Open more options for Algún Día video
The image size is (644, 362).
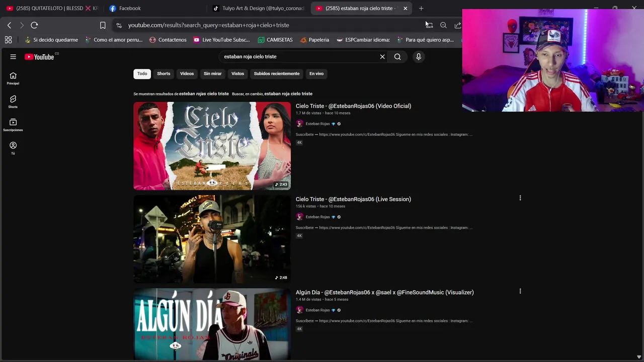click(x=520, y=291)
